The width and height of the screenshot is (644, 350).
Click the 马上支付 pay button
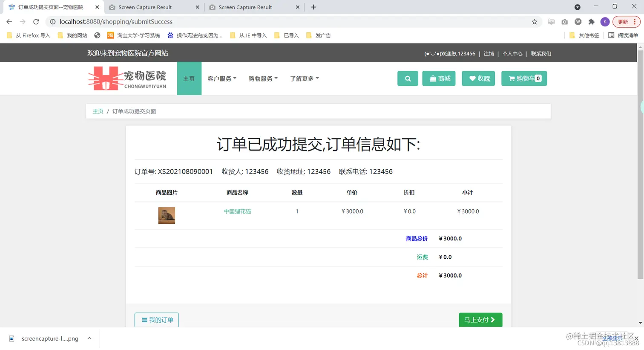(x=480, y=320)
